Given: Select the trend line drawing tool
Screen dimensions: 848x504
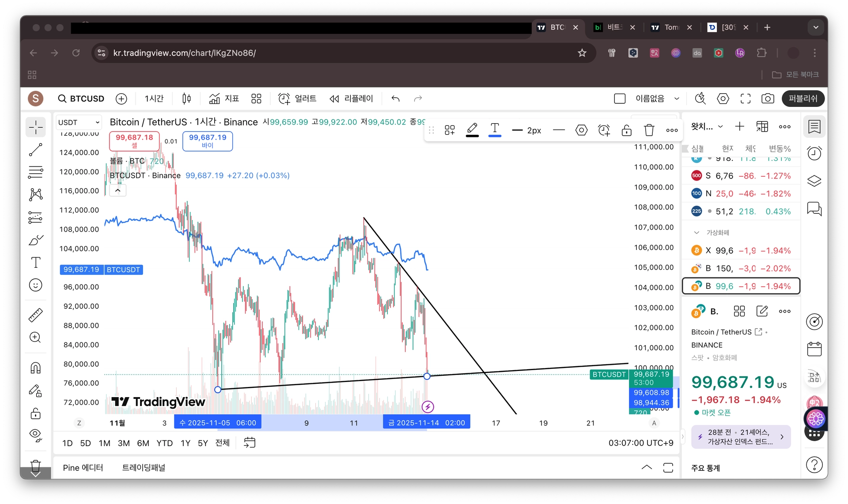Looking at the screenshot, I should 35,150.
